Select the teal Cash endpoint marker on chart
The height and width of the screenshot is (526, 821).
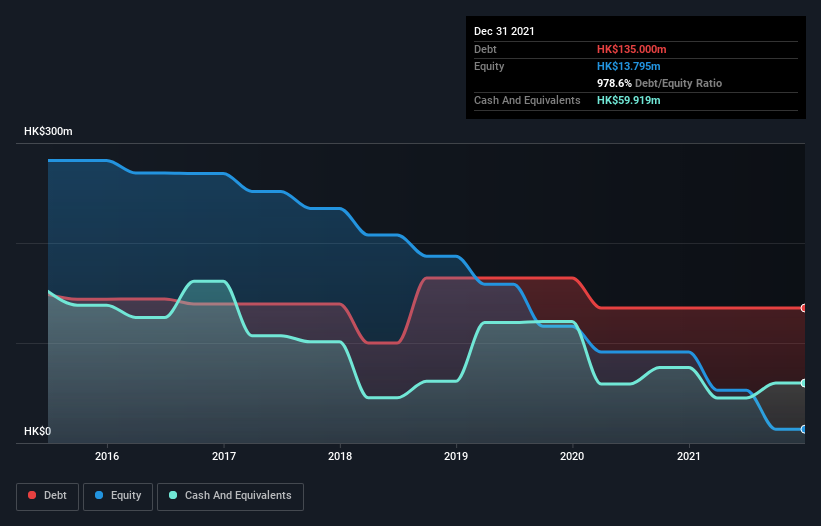coord(804,383)
